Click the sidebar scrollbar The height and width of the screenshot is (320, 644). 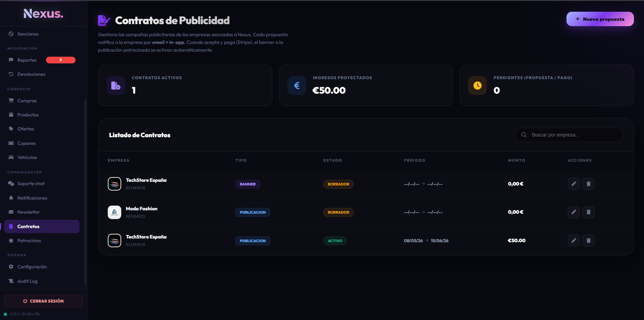tap(85, 192)
